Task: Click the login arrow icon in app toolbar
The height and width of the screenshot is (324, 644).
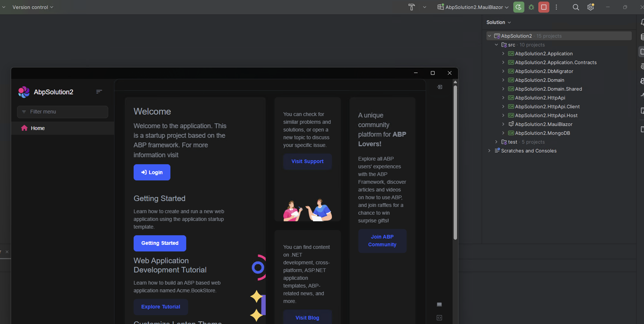Action: (440, 87)
